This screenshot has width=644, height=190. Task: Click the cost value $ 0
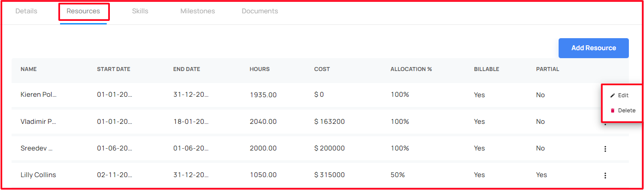tap(319, 95)
